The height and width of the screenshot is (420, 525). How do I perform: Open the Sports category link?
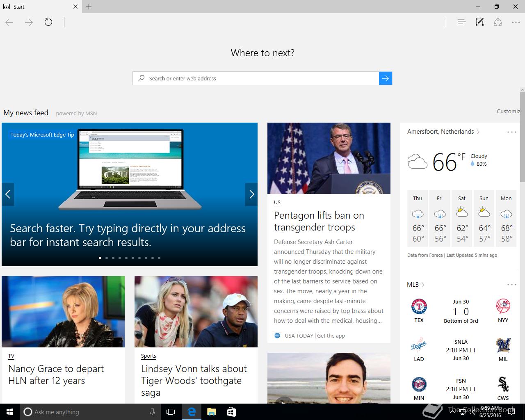tap(148, 356)
